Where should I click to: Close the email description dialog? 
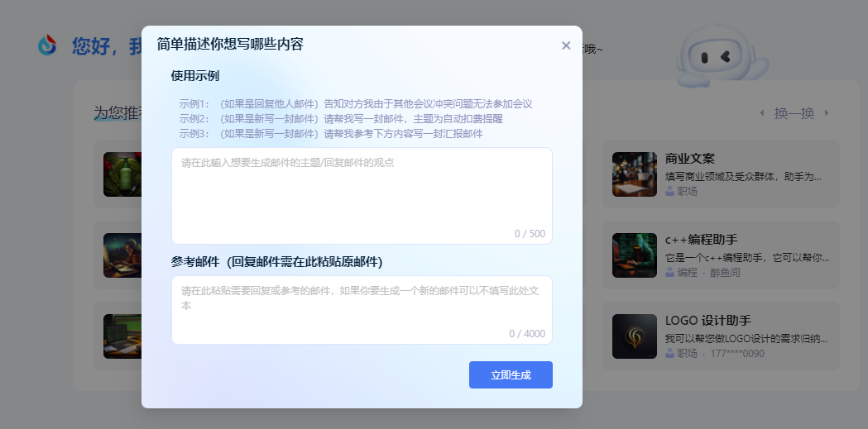(x=566, y=45)
